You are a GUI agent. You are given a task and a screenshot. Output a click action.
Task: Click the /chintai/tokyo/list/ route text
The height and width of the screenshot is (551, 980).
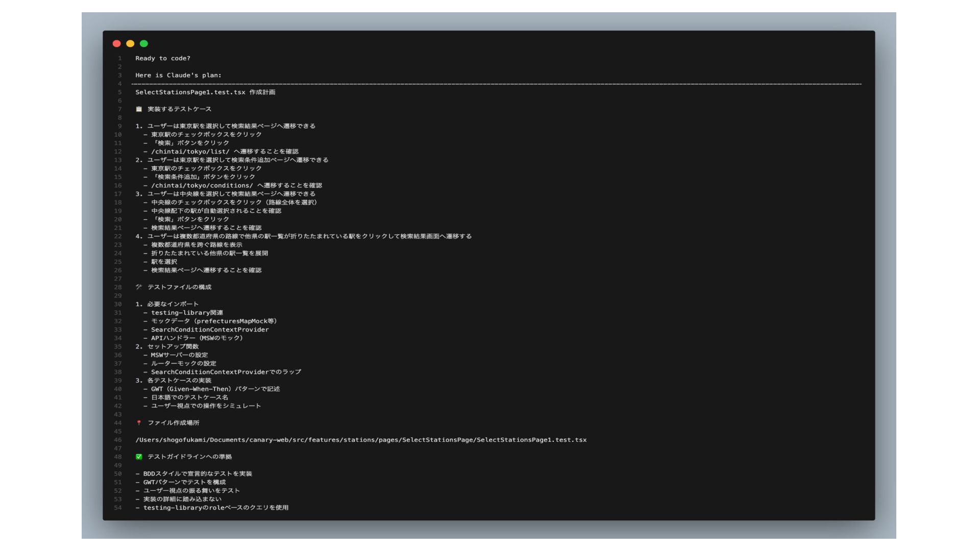pyautogui.click(x=190, y=152)
